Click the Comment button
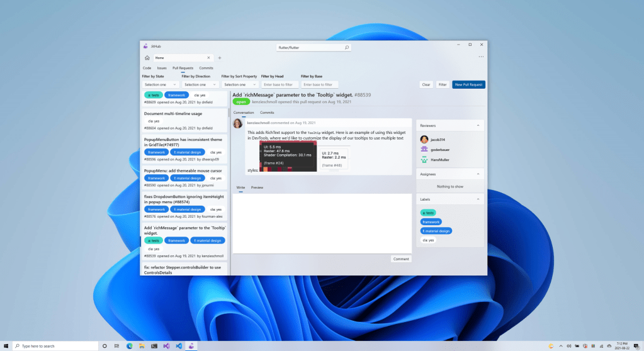This screenshot has width=644, height=351. [x=401, y=259]
